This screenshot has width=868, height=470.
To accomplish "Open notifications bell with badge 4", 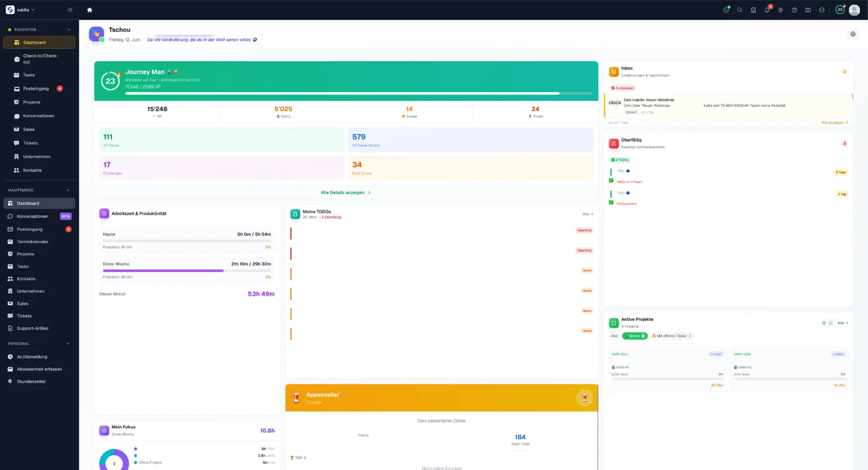I will (767, 10).
